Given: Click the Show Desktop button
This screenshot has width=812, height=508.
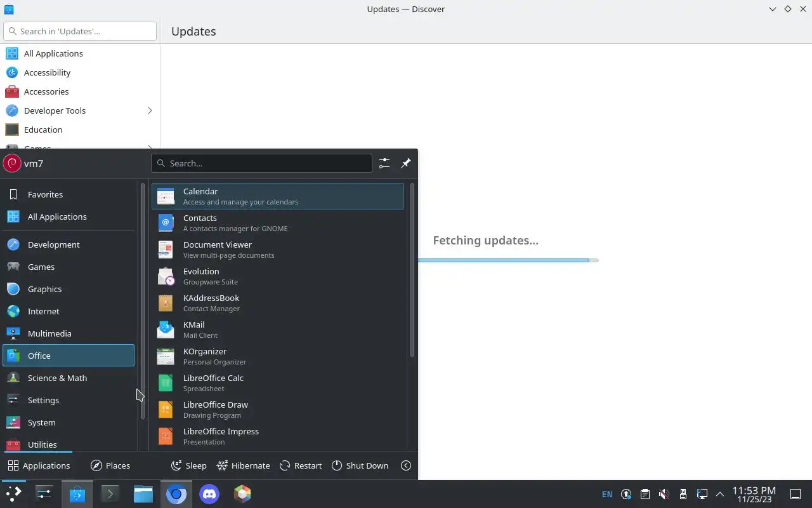Looking at the screenshot, I should (796, 494).
